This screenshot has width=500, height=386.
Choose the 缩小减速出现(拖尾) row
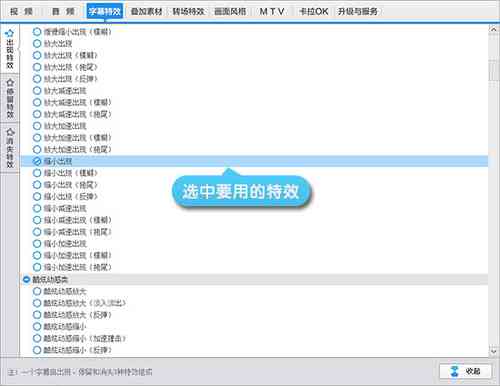[x=72, y=232]
